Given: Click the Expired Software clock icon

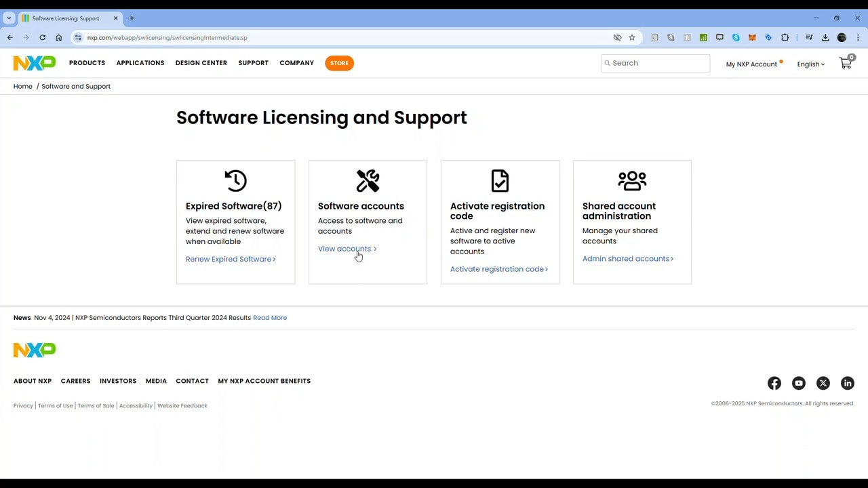Looking at the screenshot, I should (x=235, y=181).
